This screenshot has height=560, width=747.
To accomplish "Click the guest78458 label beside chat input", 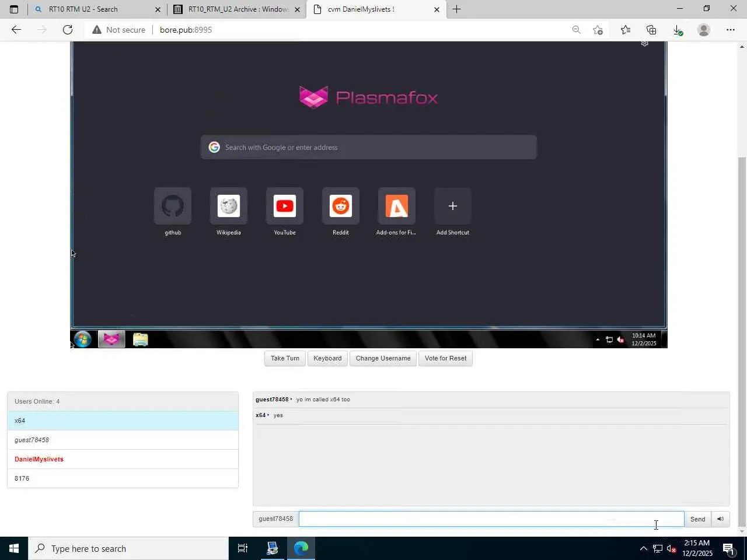I will click(x=275, y=519).
